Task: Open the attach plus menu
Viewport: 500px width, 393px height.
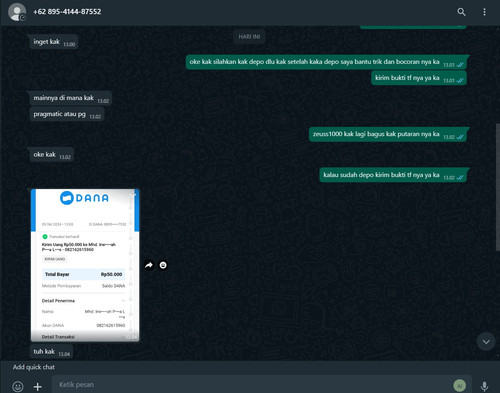Action: (38, 386)
